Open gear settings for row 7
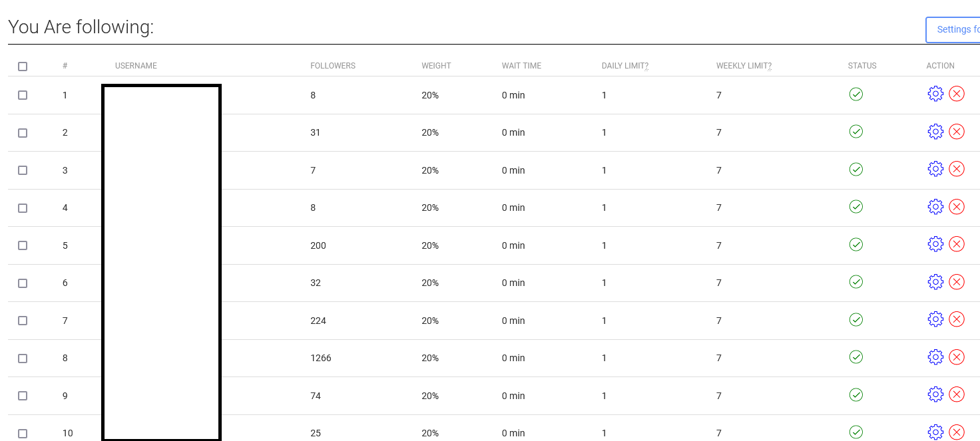980x441 pixels. click(935, 319)
